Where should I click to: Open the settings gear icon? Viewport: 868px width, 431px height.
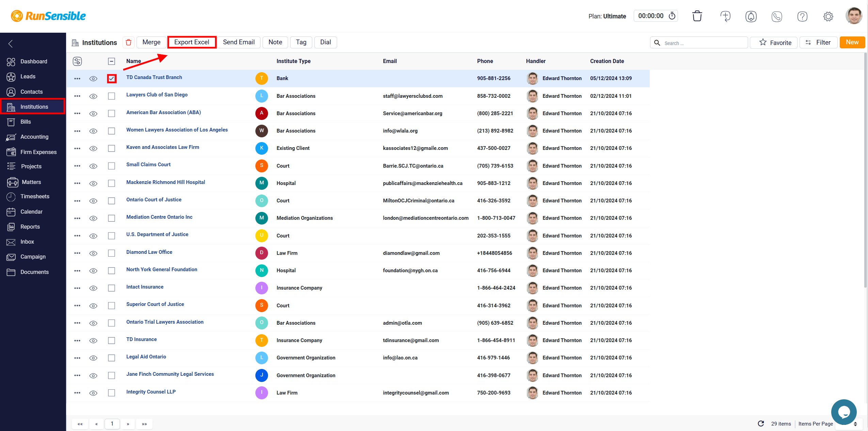click(828, 16)
